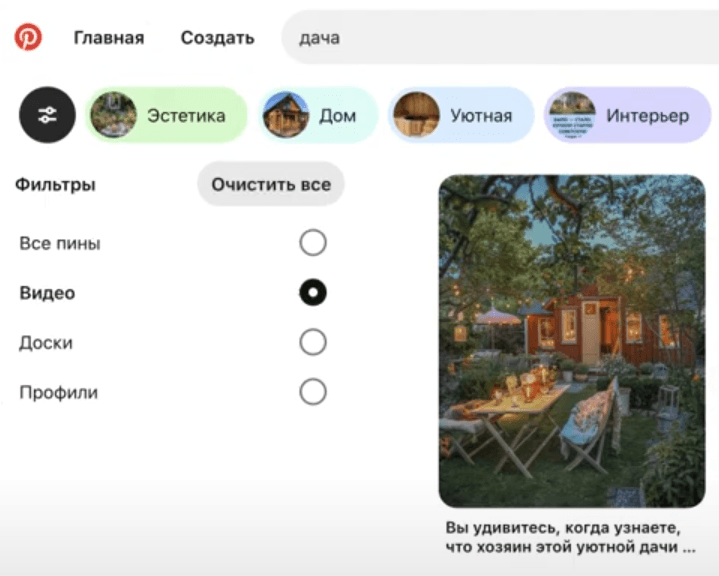Click the Фильтры heading text
Viewport: 719px width, 576px height.
click(x=55, y=185)
